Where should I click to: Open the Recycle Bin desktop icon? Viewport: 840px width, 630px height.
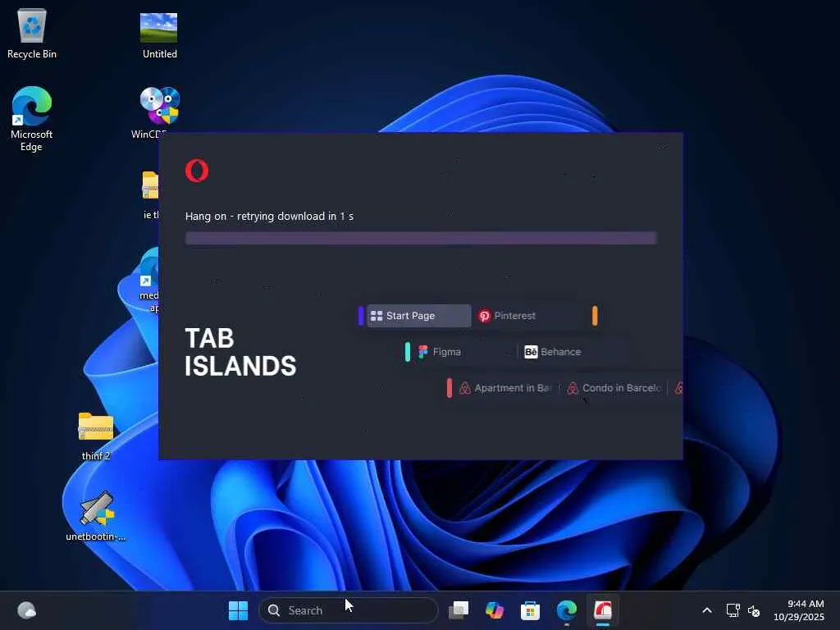[32, 33]
